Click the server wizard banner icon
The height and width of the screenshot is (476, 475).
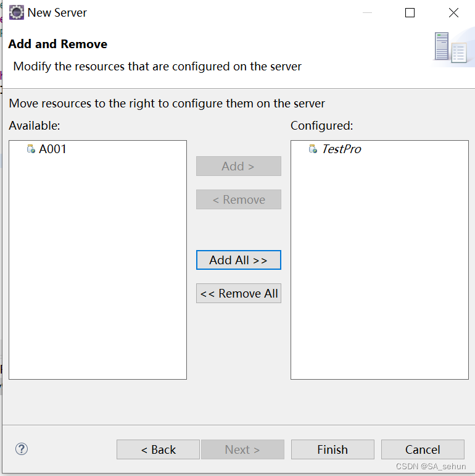(x=449, y=48)
